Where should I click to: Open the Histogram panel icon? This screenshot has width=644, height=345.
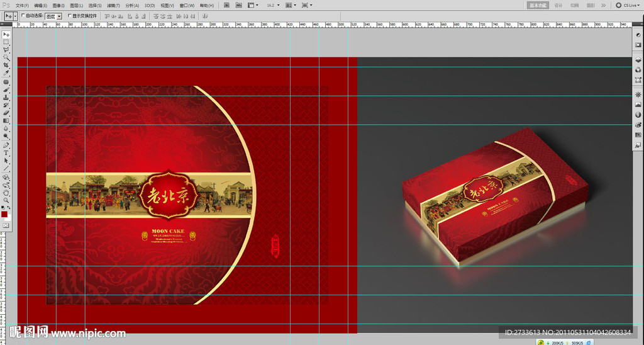coord(638,105)
